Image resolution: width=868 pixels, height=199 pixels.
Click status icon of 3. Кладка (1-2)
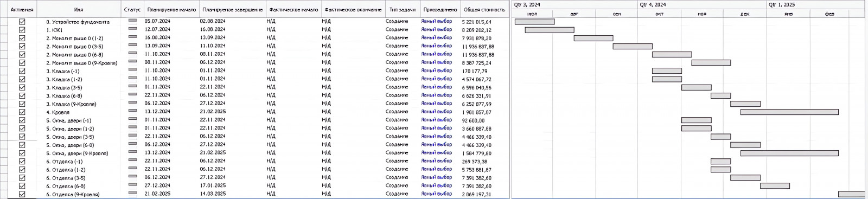click(x=132, y=78)
